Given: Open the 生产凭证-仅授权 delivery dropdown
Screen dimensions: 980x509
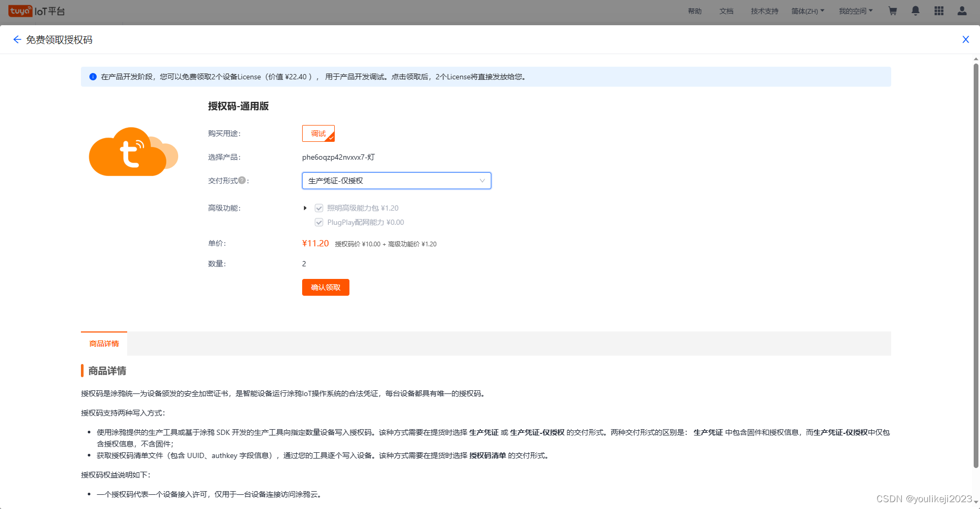Looking at the screenshot, I should (397, 181).
